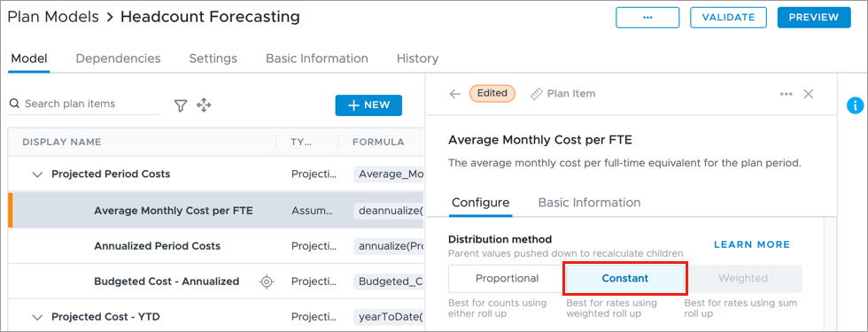
Task: Open the LEARN MORE link
Action: [x=752, y=244]
